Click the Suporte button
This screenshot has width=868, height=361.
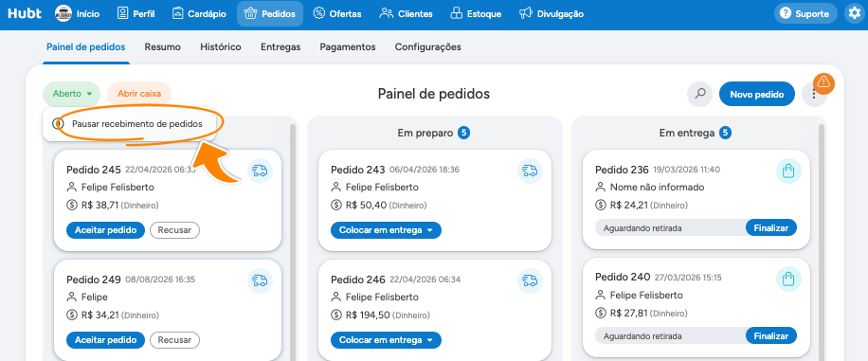pyautogui.click(x=805, y=14)
